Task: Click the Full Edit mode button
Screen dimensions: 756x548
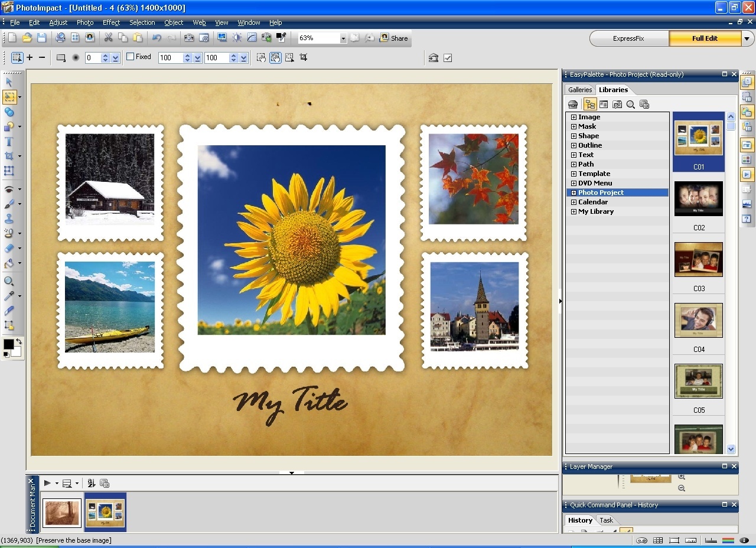Action: click(705, 38)
